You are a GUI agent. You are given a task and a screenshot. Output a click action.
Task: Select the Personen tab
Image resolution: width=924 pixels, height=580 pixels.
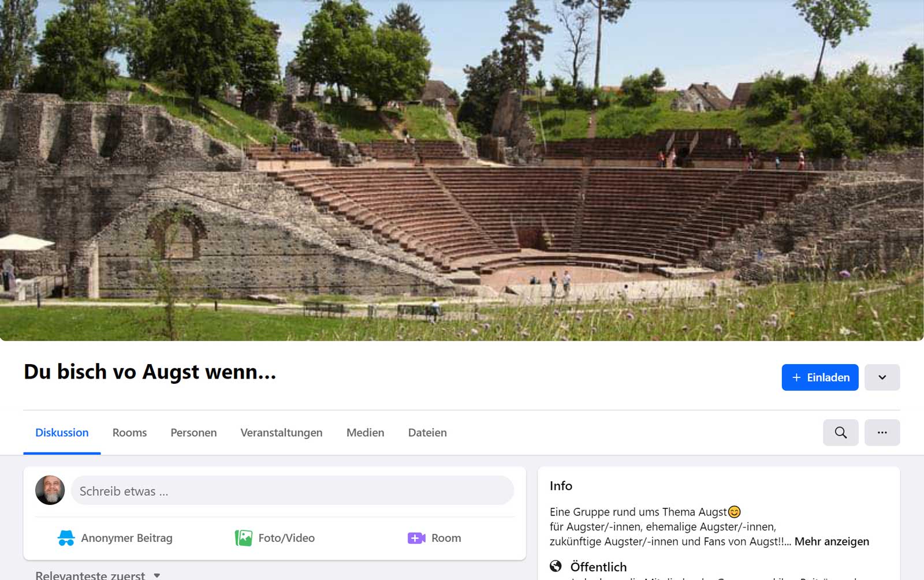tap(193, 432)
